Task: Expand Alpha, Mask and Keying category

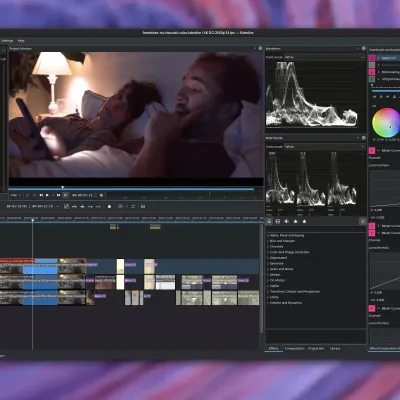Action: 268,235
